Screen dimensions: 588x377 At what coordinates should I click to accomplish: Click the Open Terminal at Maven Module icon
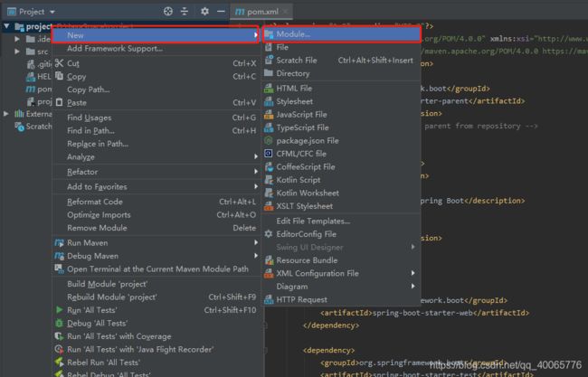[59, 269]
